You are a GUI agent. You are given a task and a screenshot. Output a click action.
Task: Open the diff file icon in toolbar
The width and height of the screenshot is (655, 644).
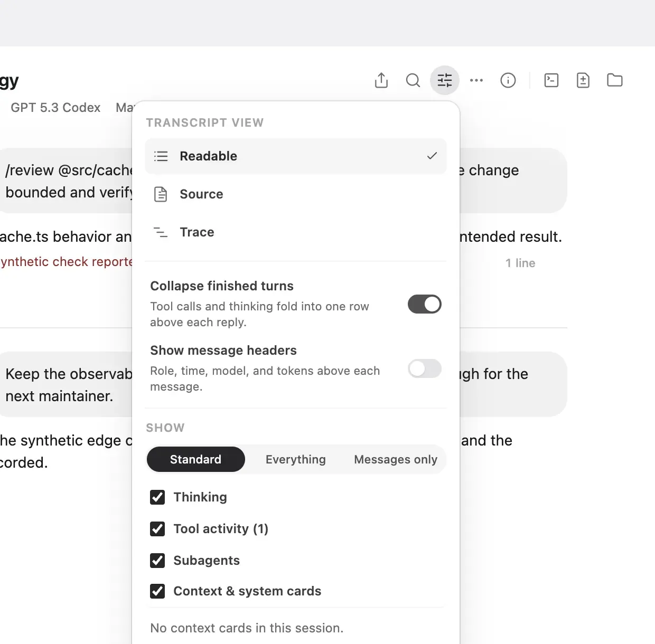click(x=583, y=80)
